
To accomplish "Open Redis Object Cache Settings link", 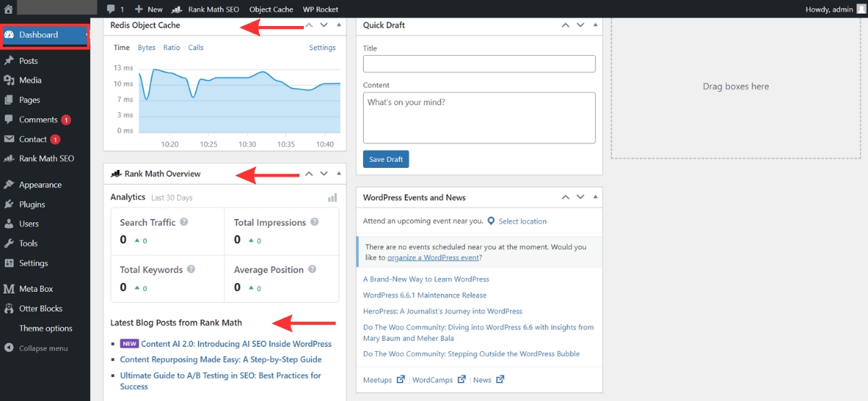I will pos(322,47).
